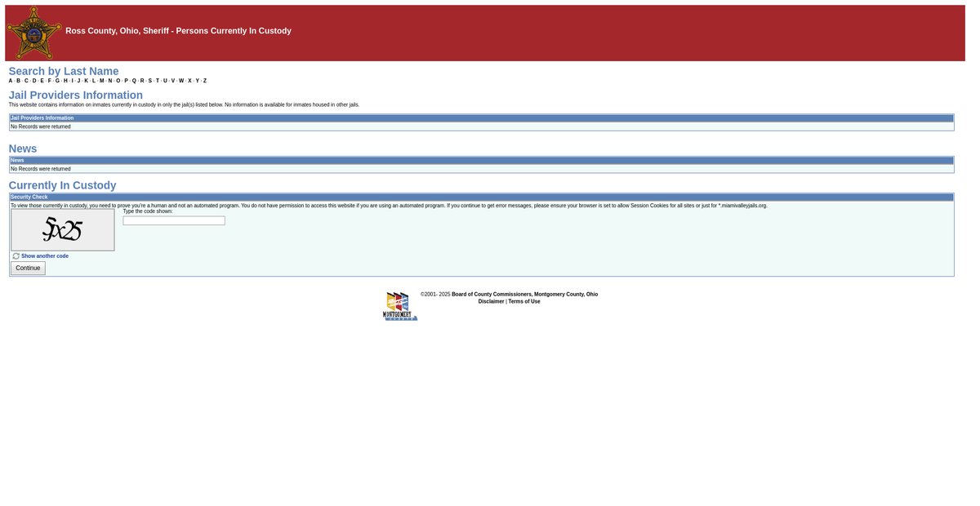Search last names starting with Q
Screen dimensions: 980x506
click(x=134, y=81)
